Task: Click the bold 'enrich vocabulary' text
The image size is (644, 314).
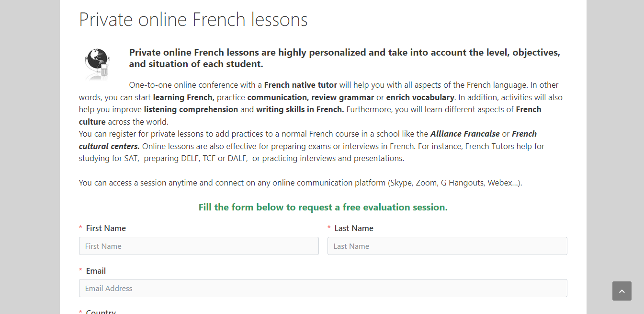Action: click(420, 97)
